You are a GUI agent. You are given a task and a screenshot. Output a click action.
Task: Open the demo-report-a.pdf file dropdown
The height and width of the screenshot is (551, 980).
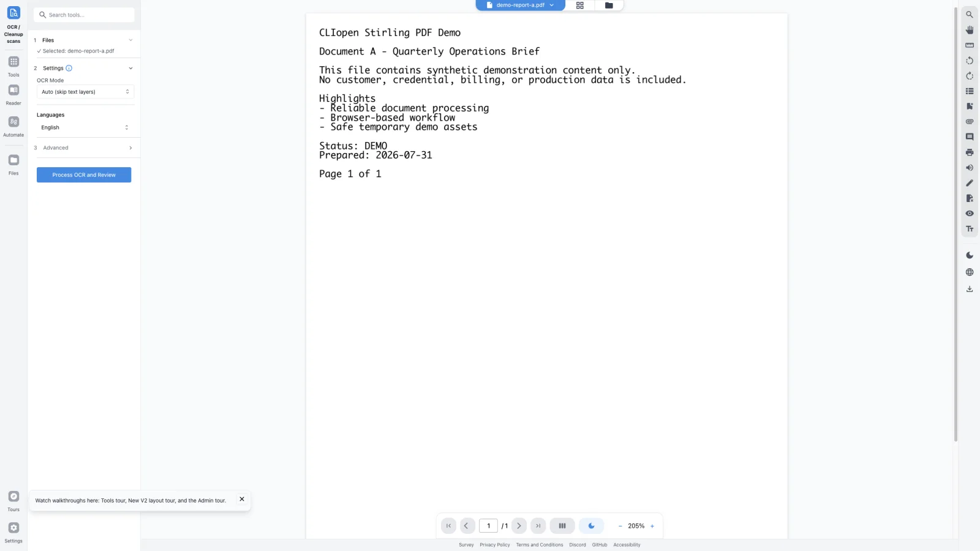click(520, 5)
